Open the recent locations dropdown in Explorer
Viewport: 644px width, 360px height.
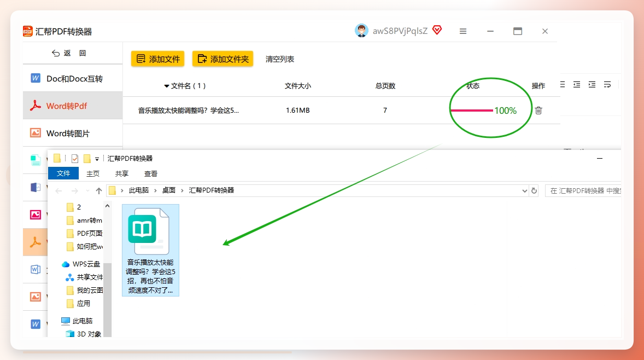87,191
